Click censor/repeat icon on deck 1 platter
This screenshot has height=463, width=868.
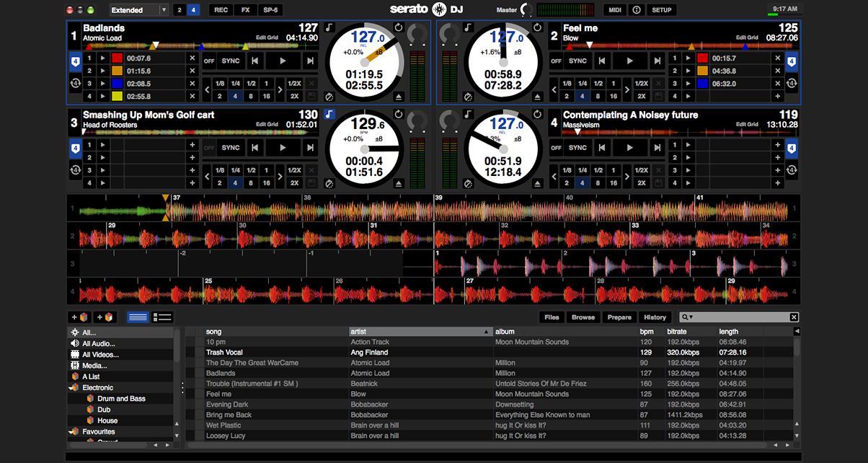tap(399, 27)
